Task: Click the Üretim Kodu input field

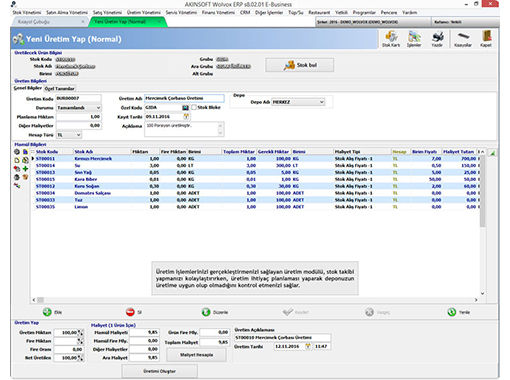Action: pos(78,98)
